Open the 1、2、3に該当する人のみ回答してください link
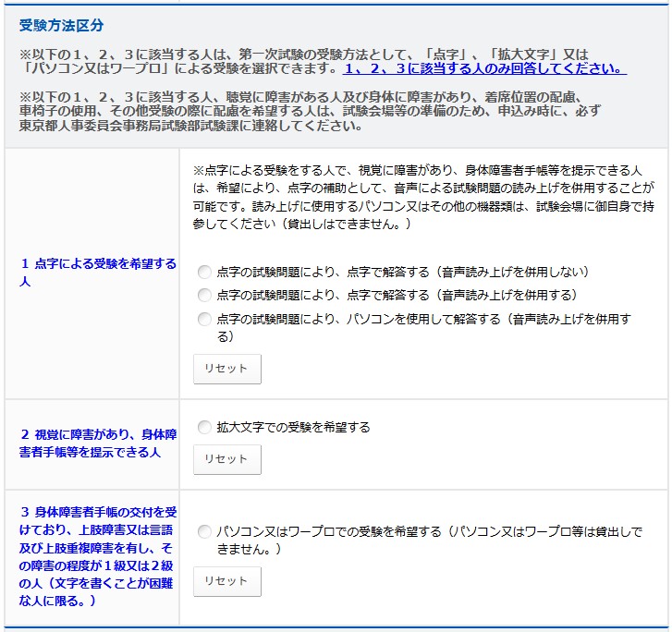The height and width of the screenshot is (632, 672). tap(484, 69)
